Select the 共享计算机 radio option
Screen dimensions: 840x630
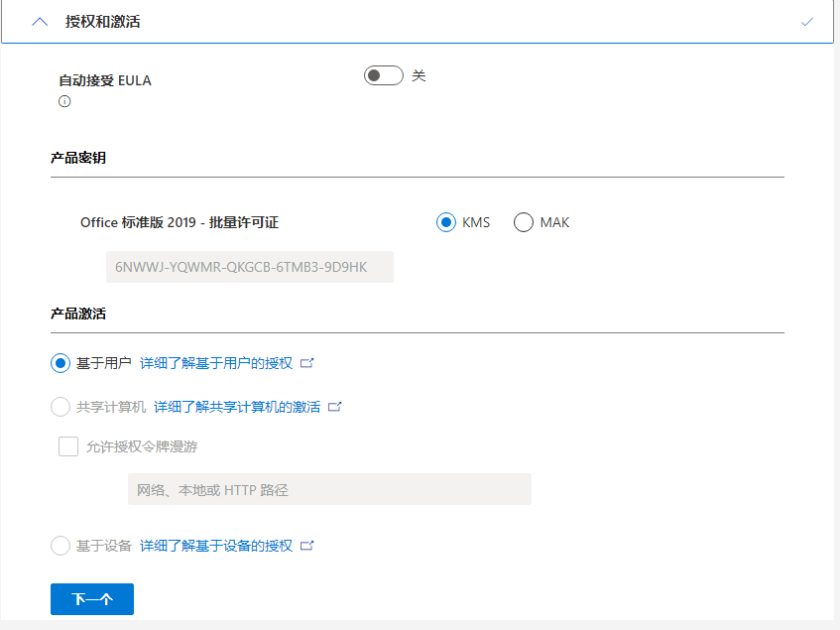coord(60,407)
